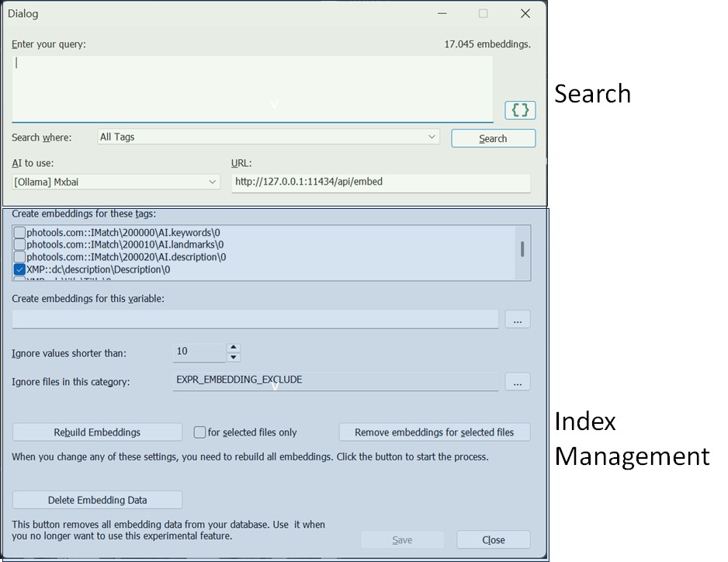This screenshot has height=562, width=728.
Task: Click the Search button
Action: 493,137
